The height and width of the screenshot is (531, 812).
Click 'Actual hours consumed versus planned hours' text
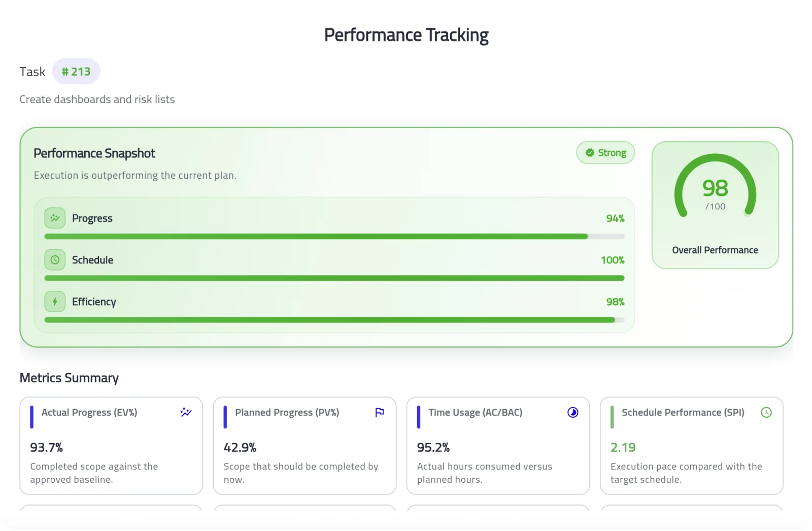tap(485, 473)
